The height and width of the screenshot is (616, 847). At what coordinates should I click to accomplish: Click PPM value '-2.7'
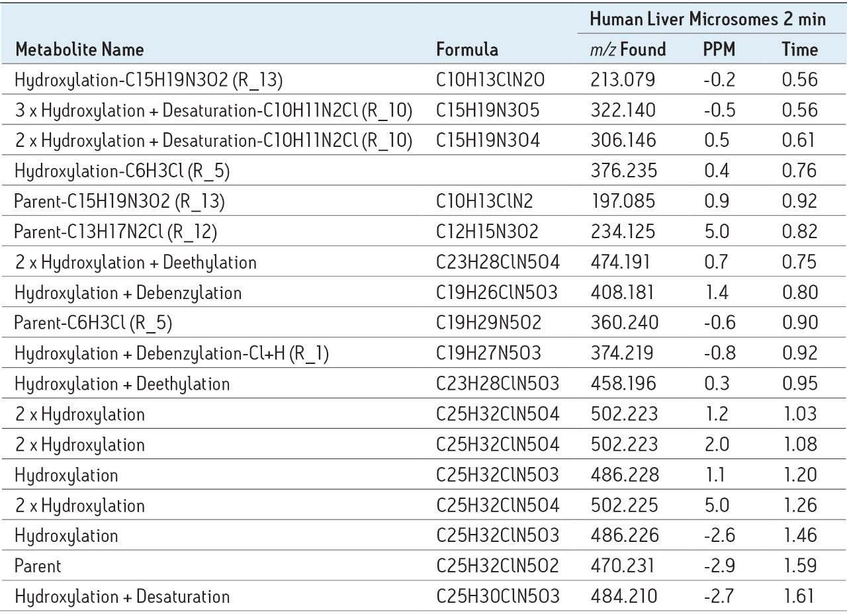(x=719, y=597)
